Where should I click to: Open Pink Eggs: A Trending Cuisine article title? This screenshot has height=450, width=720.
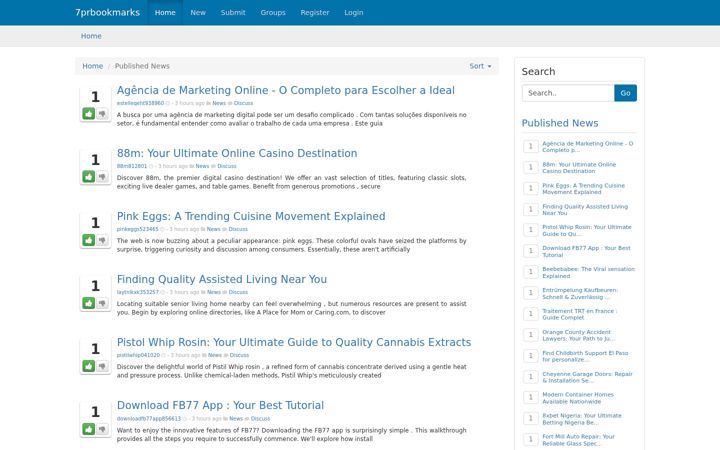[x=251, y=216]
